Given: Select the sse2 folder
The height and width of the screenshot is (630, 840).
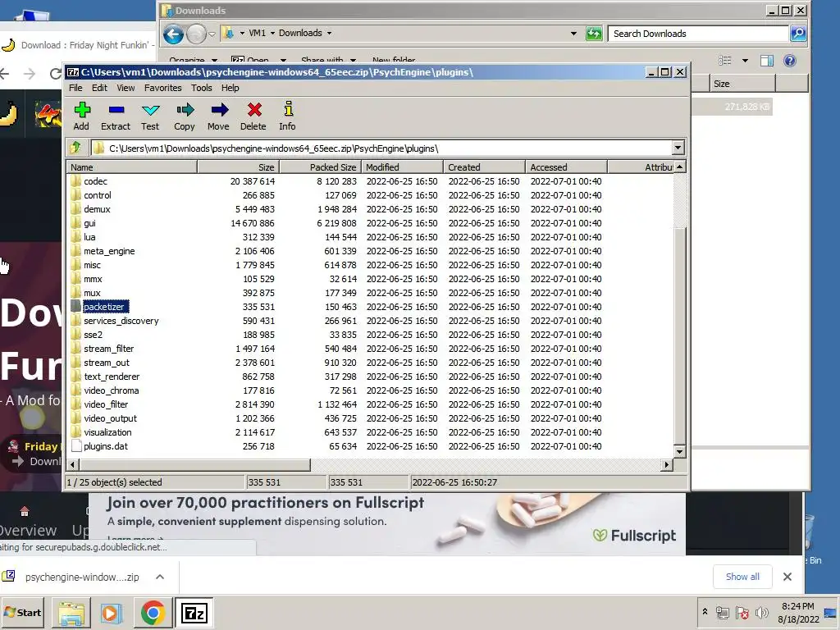Looking at the screenshot, I should click(93, 335).
